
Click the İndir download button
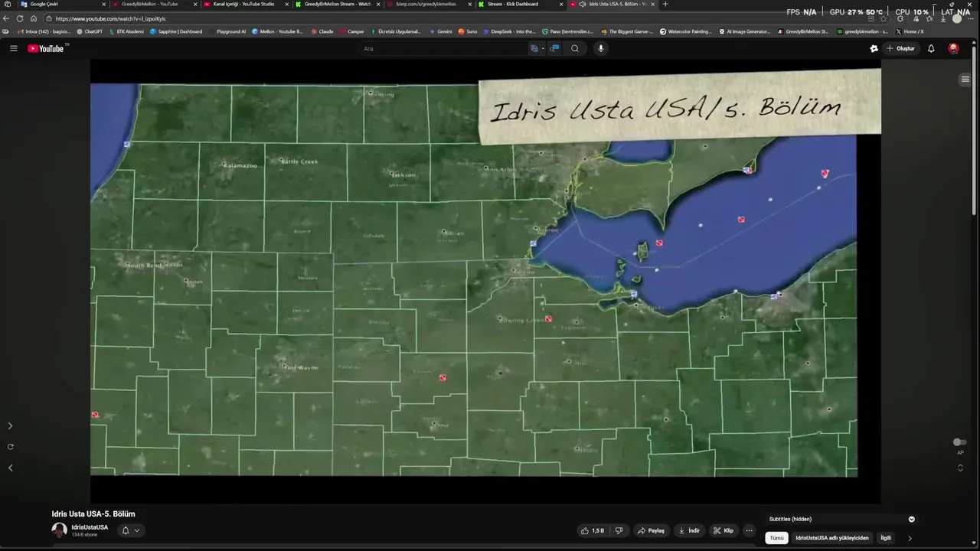pyautogui.click(x=689, y=530)
